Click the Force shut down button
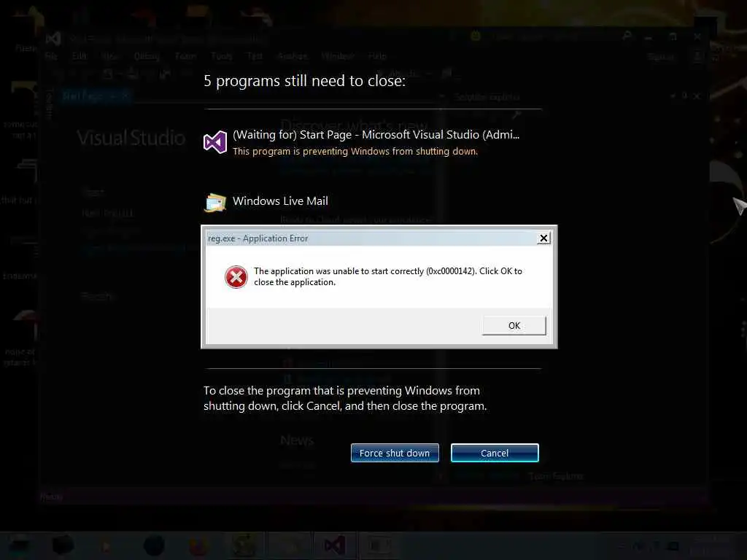747x560 pixels. (x=395, y=453)
